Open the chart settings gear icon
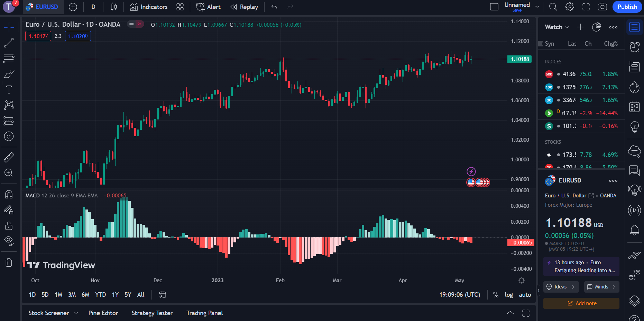The height and width of the screenshot is (321, 644). [x=570, y=7]
